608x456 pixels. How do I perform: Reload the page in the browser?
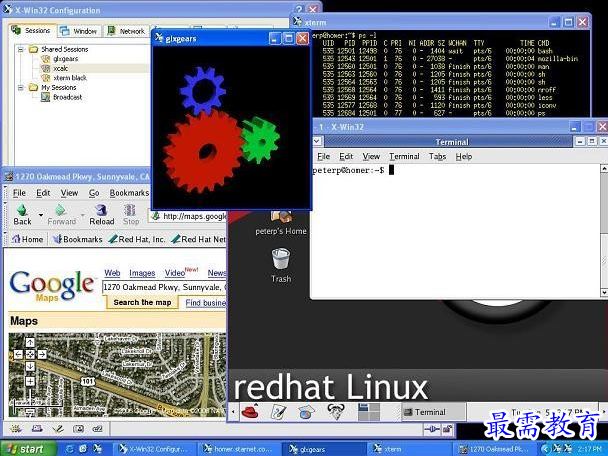(102, 214)
